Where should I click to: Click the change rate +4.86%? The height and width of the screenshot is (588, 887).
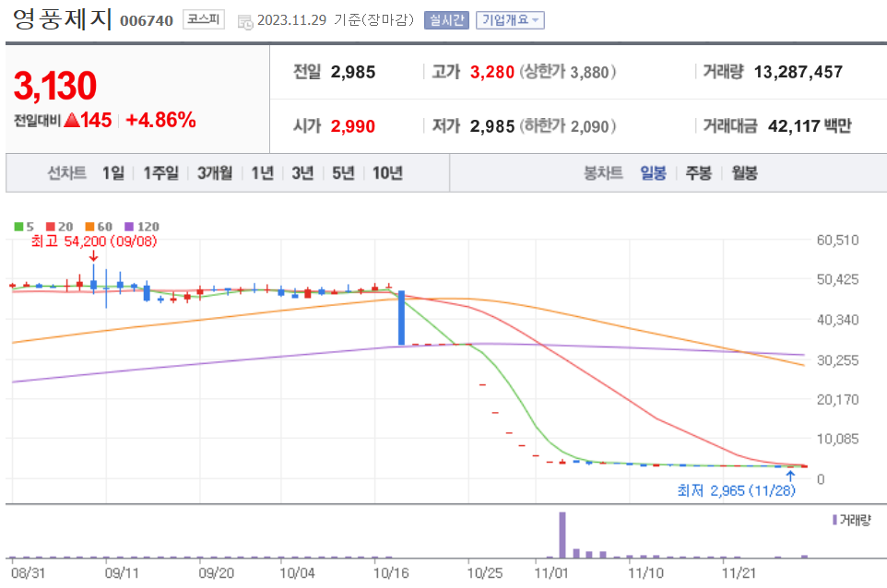(160, 120)
